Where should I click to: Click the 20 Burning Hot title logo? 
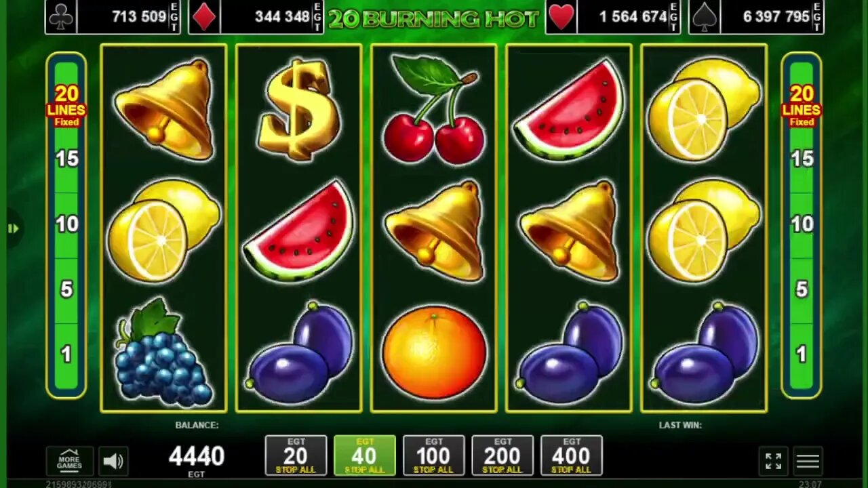pyautogui.click(x=434, y=18)
